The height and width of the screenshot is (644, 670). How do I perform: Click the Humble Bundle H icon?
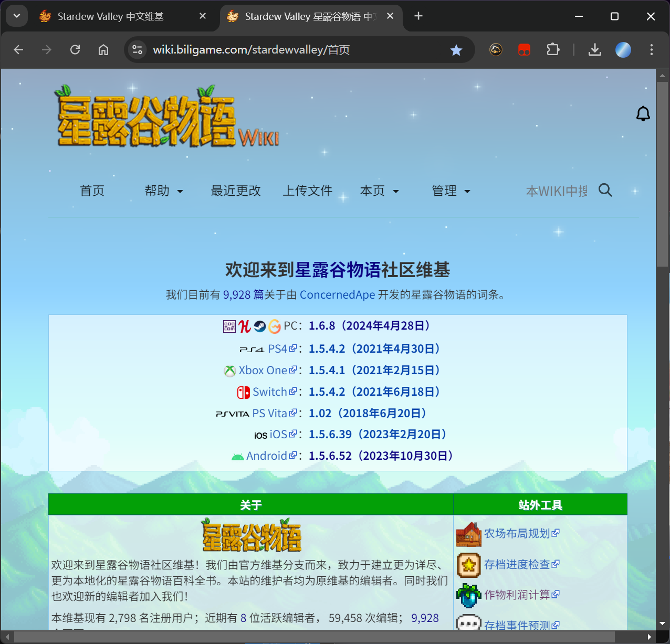click(x=244, y=326)
